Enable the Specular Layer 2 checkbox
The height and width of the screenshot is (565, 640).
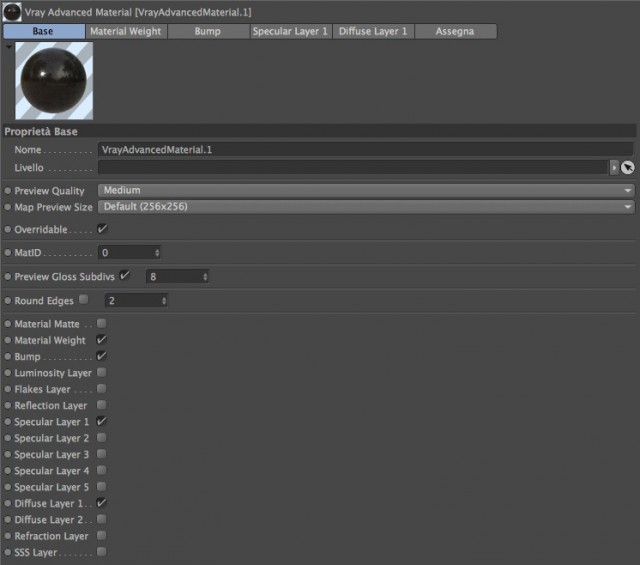(102, 438)
